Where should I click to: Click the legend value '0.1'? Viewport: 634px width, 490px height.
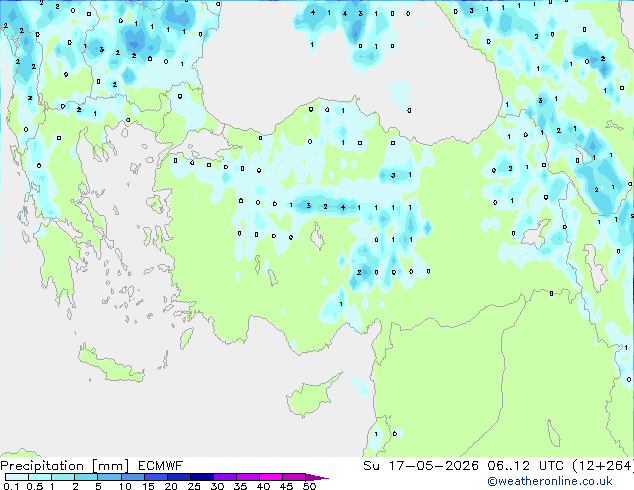click(x=11, y=486)
